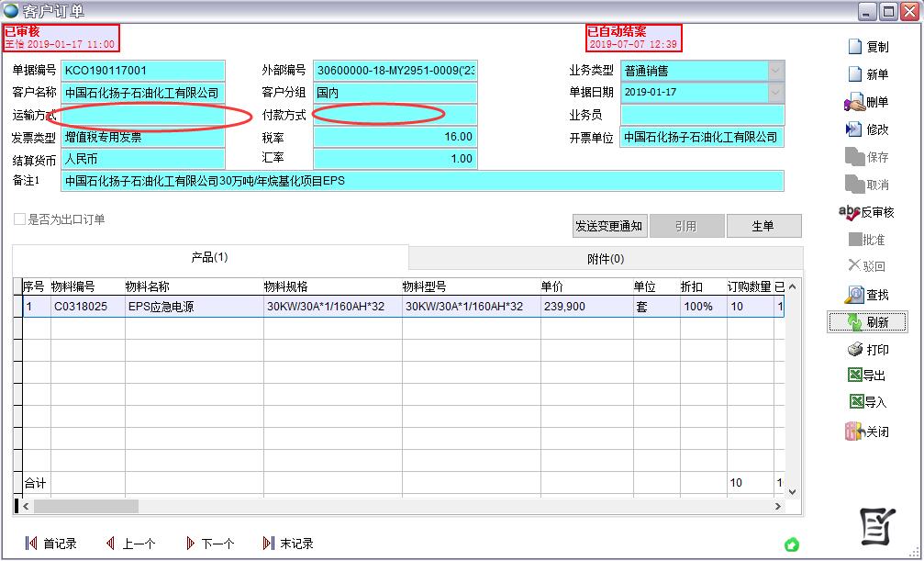Close the form via 关闭 icon

[868, 431]
